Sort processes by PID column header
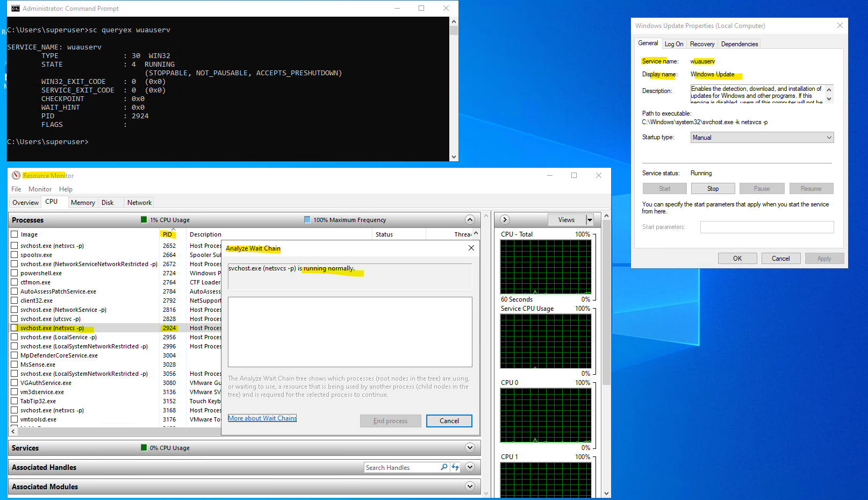 (x=168, y=234)
